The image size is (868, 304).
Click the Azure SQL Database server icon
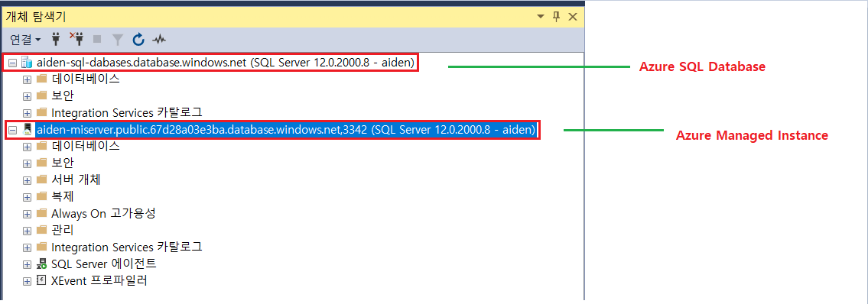(27, 63)
